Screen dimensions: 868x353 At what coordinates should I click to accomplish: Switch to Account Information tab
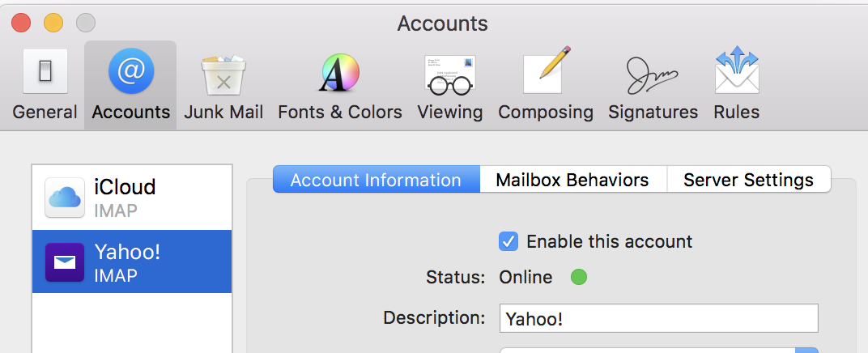[376, 180]
